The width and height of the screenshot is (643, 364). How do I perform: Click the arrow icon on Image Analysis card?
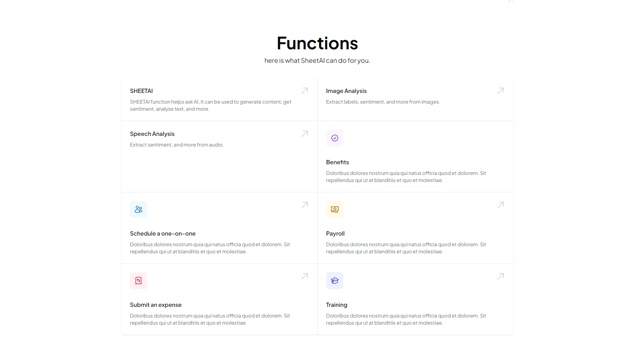tap(501, 91)
